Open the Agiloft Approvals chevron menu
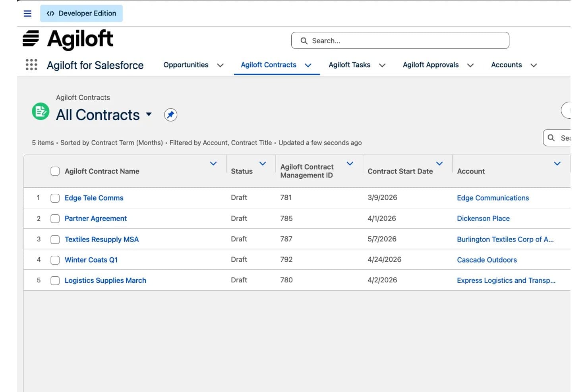 (470, 65)
